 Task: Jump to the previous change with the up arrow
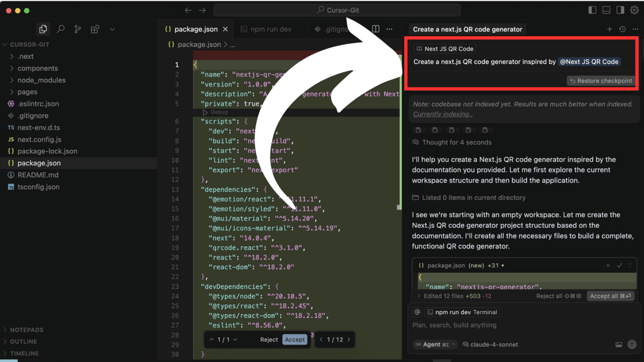(x=212, y=340)
